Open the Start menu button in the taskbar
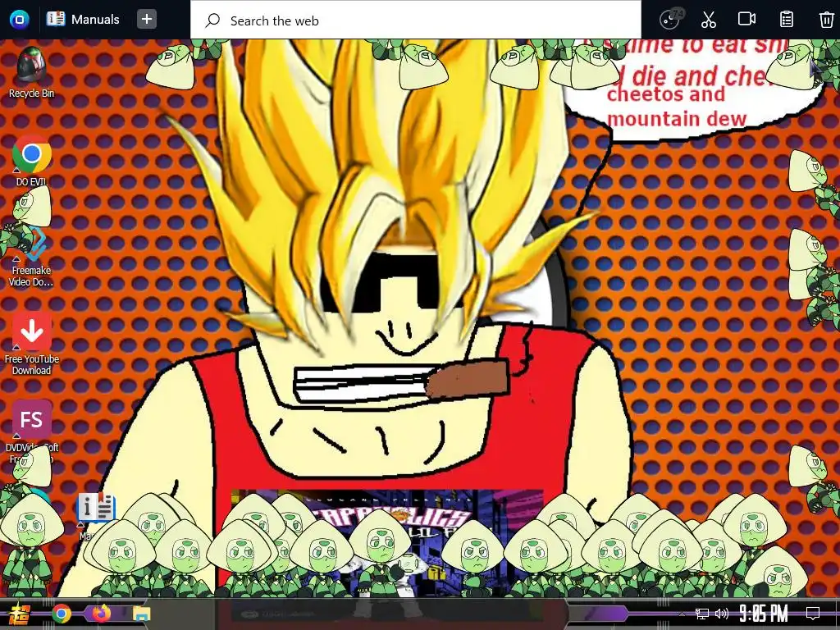The height and width of the screenshot is (630, 840). pyautogui.click(x=20, y=614)
